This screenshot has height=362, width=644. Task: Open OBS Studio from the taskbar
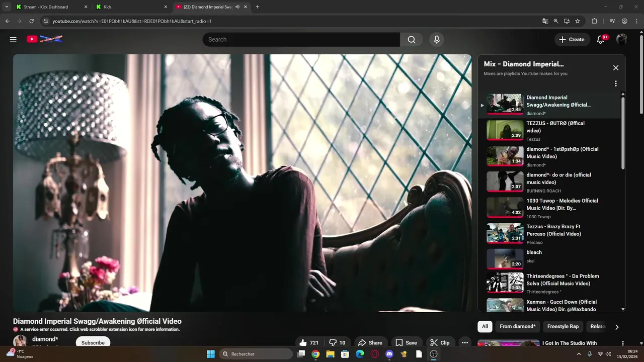point(434,354)
